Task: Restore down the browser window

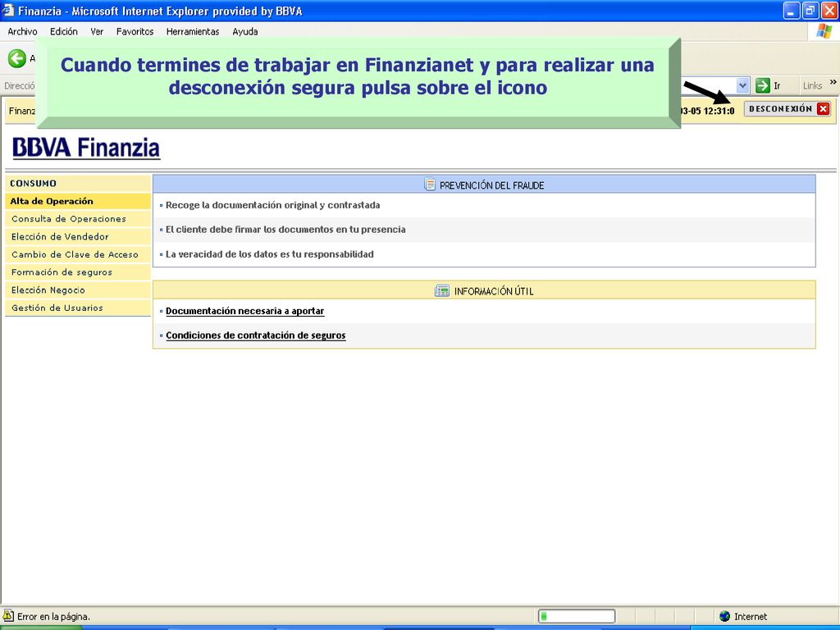Action: 810,10
